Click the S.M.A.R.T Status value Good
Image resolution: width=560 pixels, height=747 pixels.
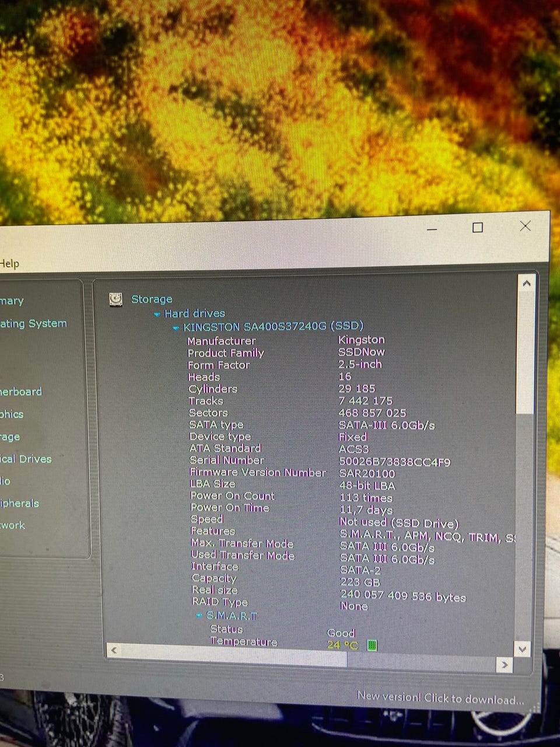[x=341, y=633]
